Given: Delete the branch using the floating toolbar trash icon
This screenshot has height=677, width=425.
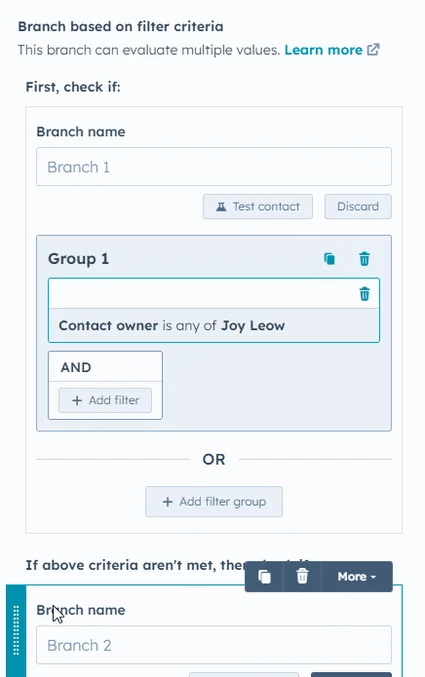Looking at the screenshot, I should tap(302, 576).
